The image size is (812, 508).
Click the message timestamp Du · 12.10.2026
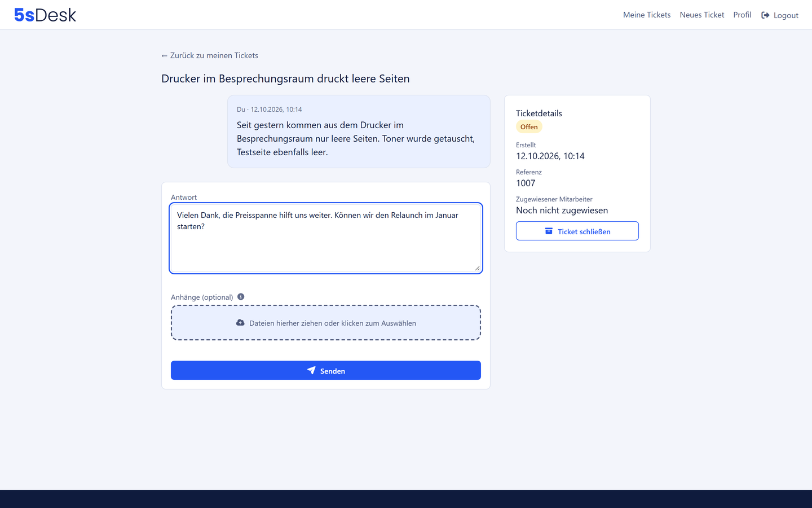tap(270, 110)
